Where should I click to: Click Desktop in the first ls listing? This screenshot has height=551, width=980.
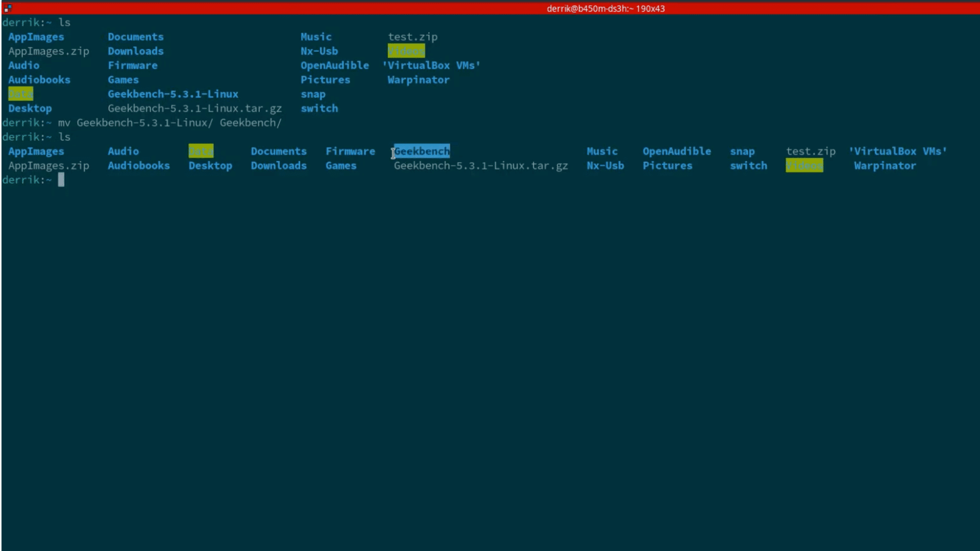(30, 108)
